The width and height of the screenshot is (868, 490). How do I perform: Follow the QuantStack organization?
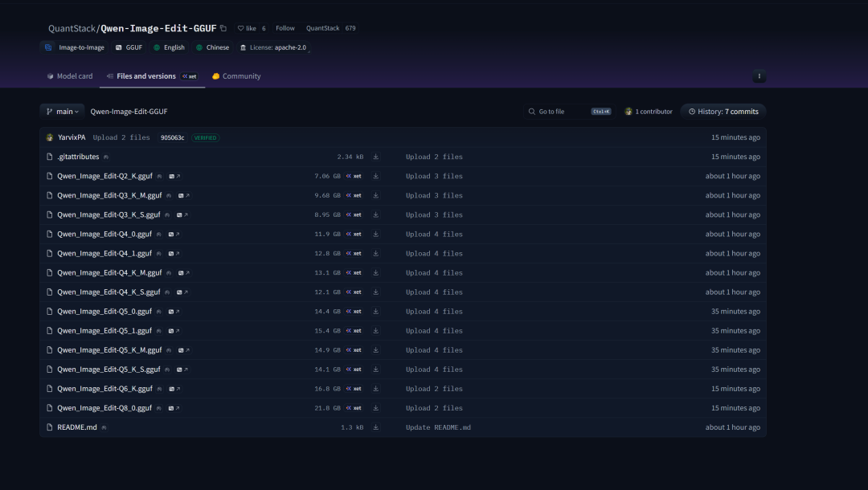(285, 28)
